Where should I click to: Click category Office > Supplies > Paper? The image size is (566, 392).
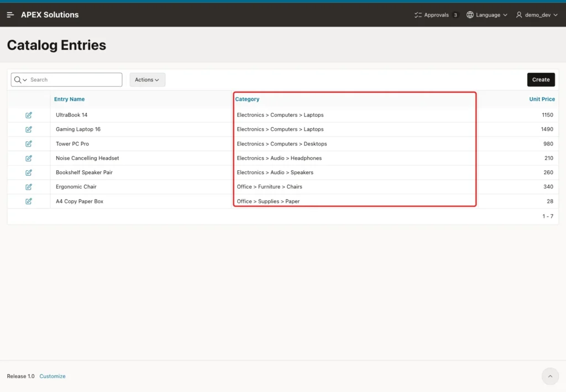[268, 201]
